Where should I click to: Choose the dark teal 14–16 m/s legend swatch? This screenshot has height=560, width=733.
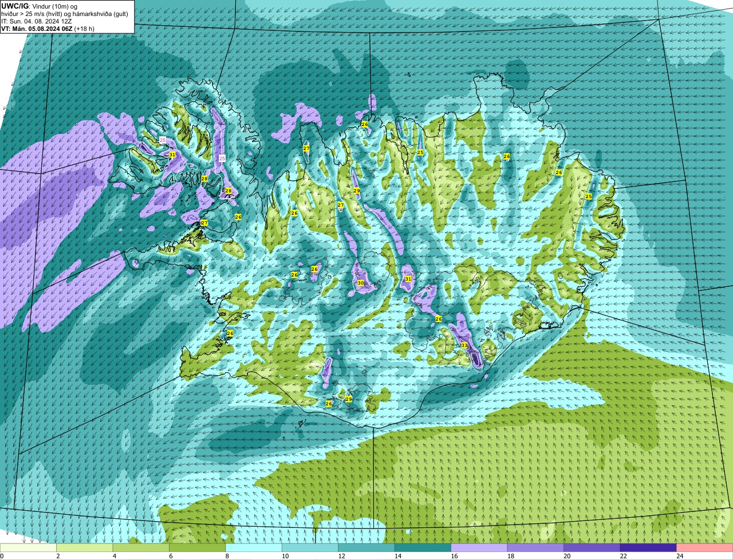pyautogui.click(x=423, y=547)
